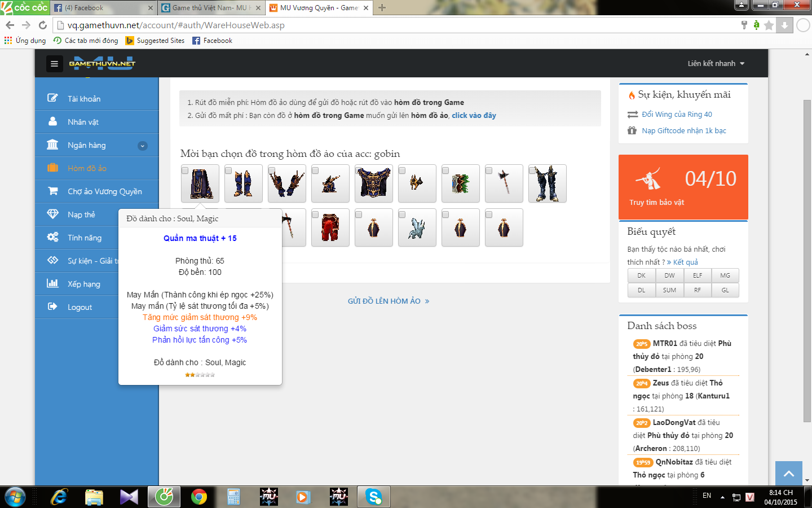Open the Ứng dụng bookmarks bar item
Viewport: 812px width, 508px height.
(25, 41)
